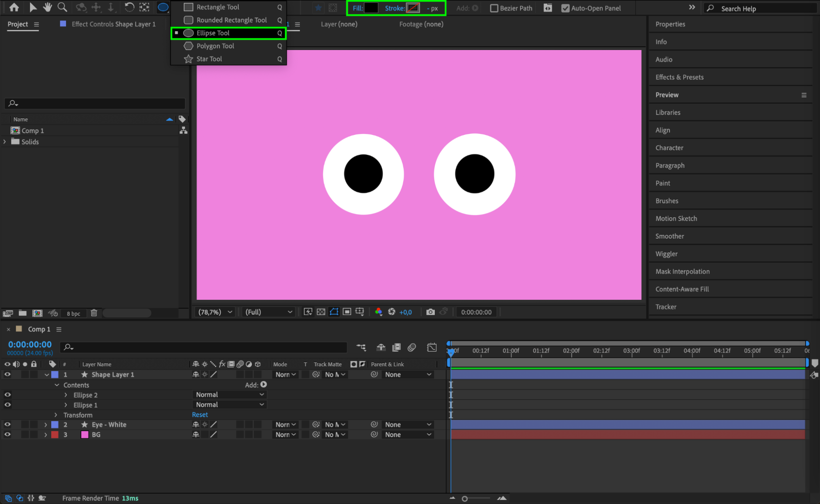820x504 pixels.
Task: Choose Polygon Tool from shape menu
Action: click(x=215, y=46)
